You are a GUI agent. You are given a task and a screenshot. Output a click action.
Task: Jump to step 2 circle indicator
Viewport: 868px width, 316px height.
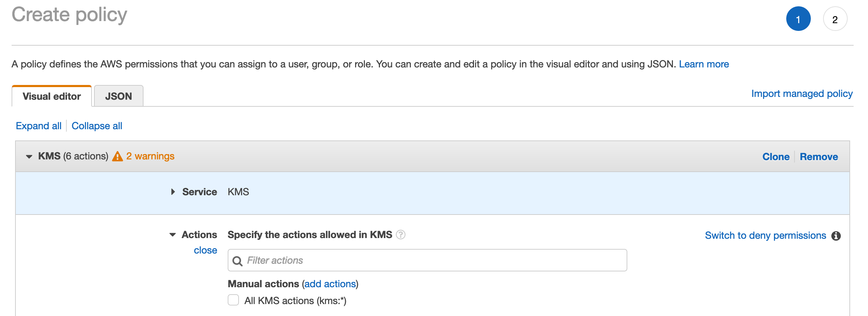click(835, 19)
